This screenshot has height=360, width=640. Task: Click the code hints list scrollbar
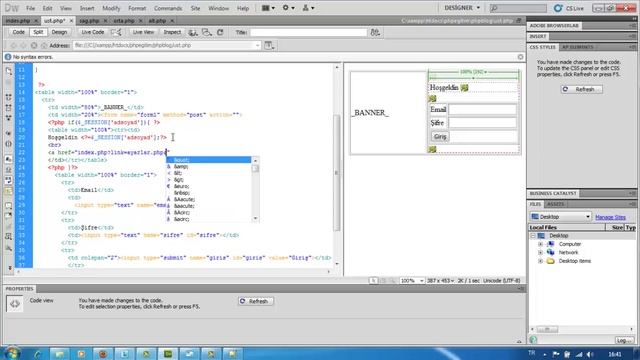coord(256,189)
